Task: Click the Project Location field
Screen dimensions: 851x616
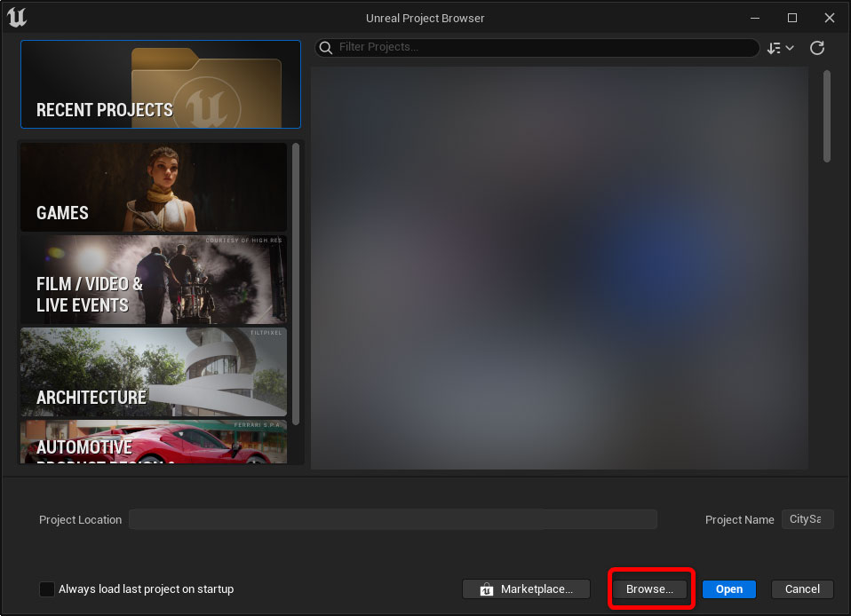Action: tap(393, 519)
